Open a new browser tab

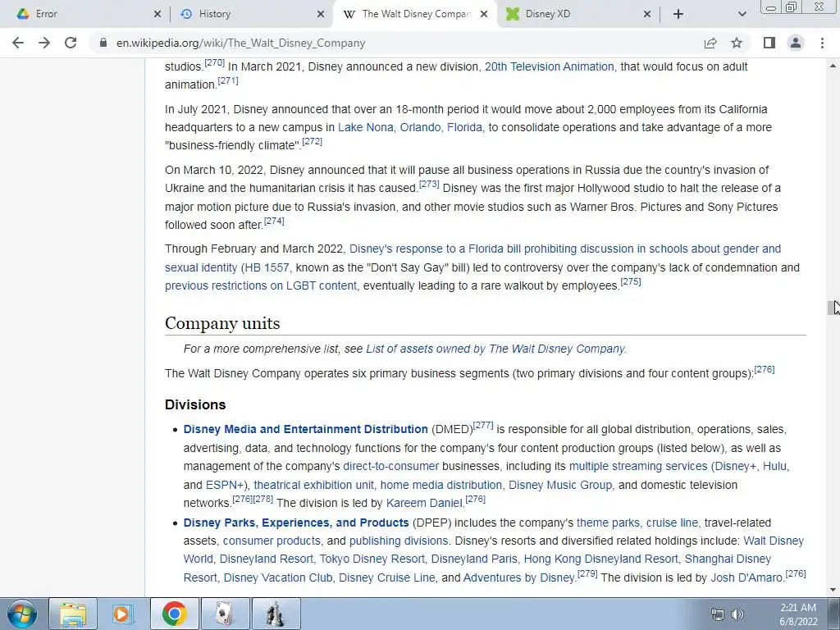(678, 14)
